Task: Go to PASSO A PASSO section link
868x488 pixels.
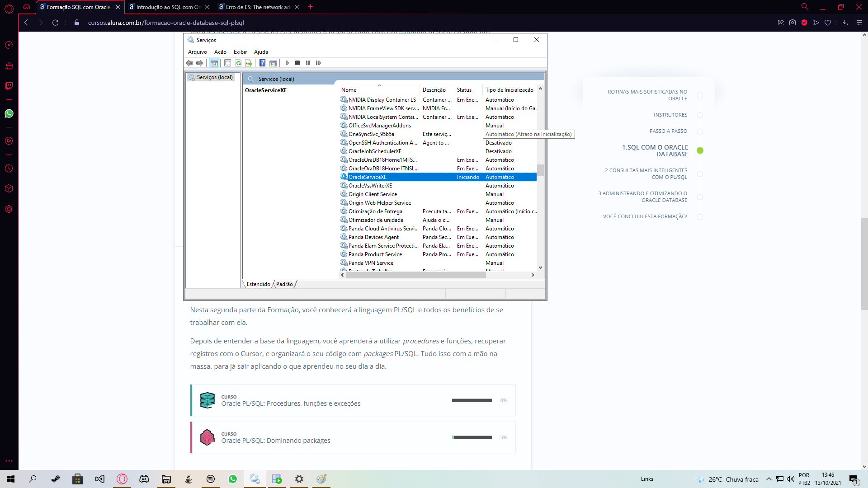Action: point(668,131)
